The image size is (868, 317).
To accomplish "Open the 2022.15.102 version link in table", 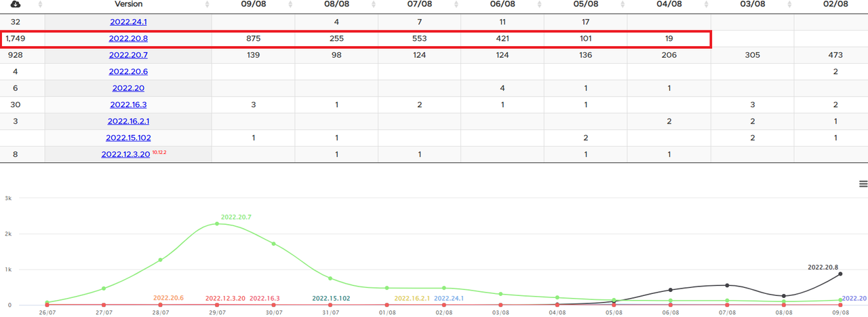I will tap(128, 138).
